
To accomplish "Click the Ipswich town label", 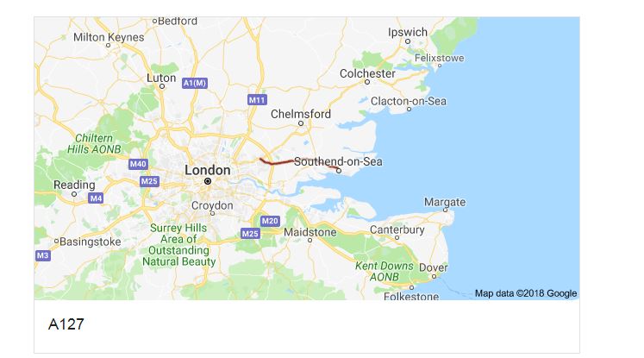I will [408, 32].
